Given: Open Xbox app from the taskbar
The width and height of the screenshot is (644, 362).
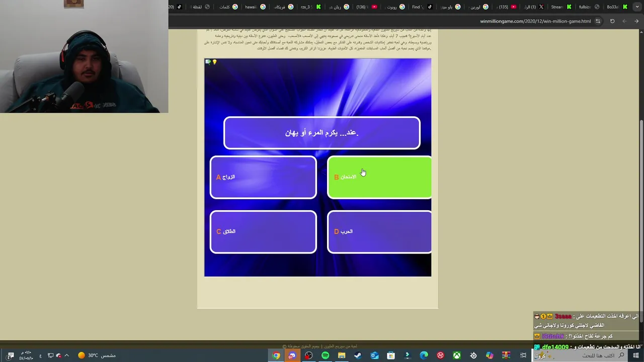Looking at the screenshot, I should [x=457, y=355].
